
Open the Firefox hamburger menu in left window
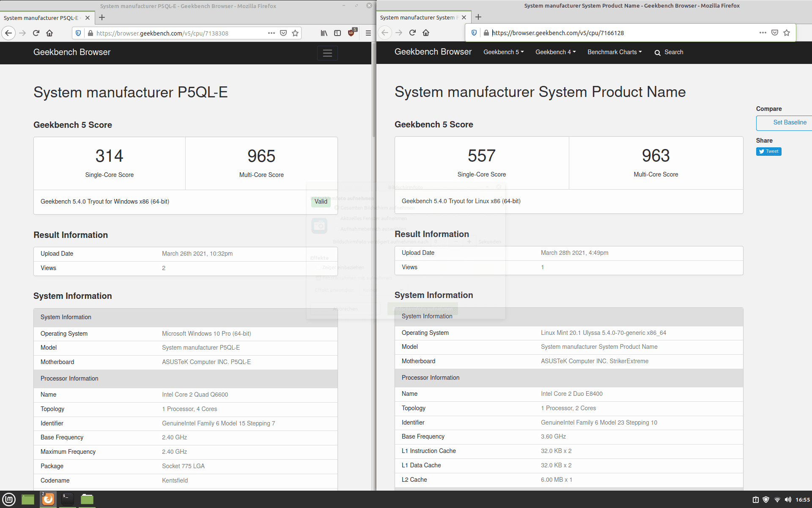tap(368, 33)
